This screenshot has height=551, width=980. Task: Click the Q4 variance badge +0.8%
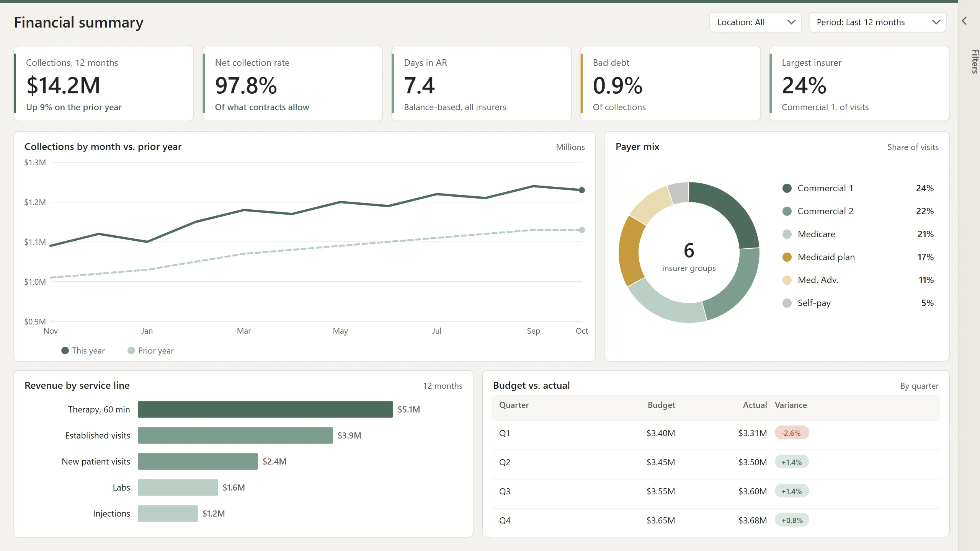pos(792,520)
